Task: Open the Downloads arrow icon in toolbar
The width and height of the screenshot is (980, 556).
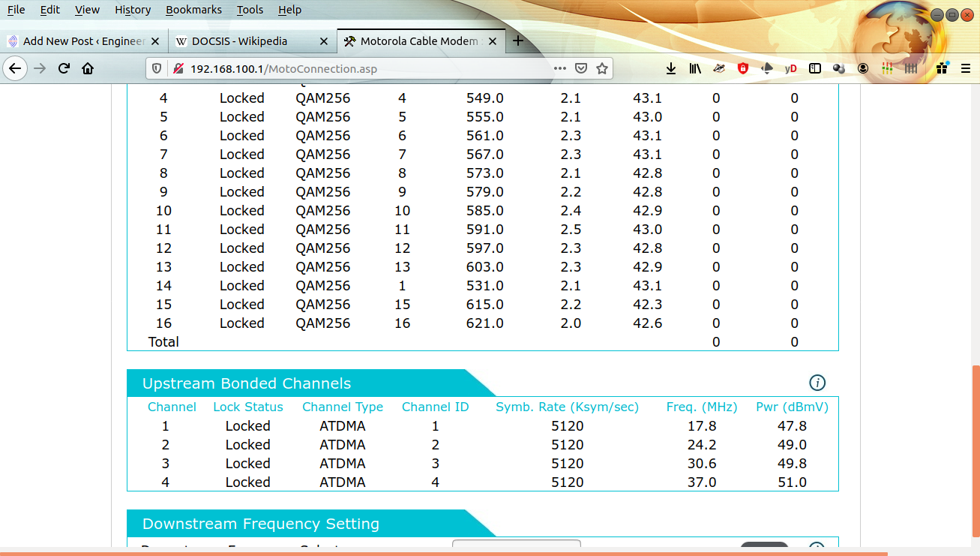Action: [671, 68]
